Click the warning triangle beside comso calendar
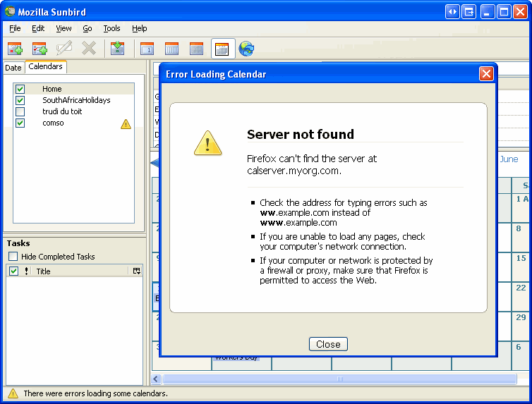The image size is (532, 404). 126,124
